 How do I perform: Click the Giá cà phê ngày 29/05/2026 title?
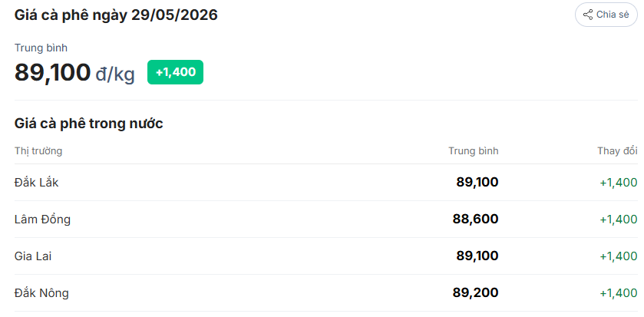point(116,15)
